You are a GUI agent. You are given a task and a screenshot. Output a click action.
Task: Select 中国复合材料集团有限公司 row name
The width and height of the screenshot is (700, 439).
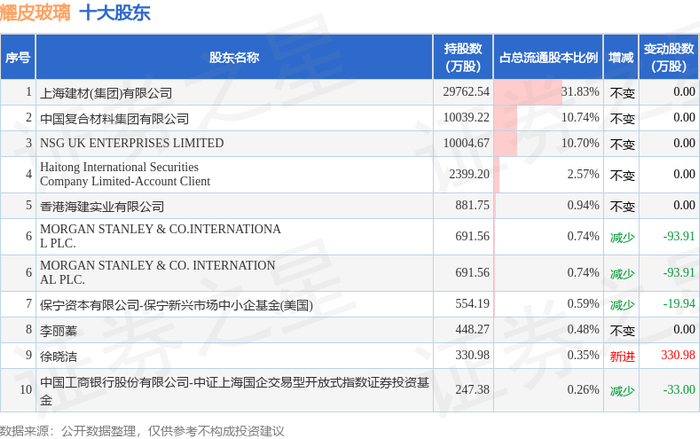[x=114, y=118]
